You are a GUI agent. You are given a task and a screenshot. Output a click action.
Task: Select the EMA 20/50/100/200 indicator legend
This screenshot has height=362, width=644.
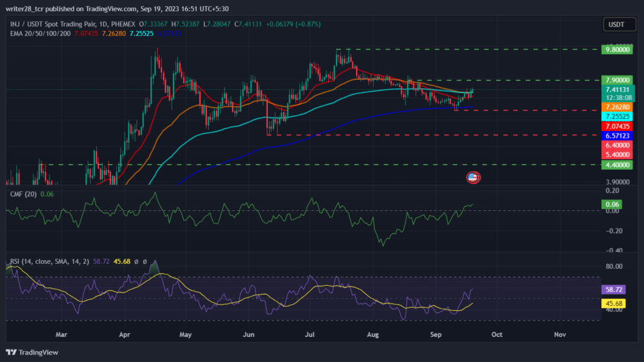pyautogui.click(x=40, y=33)
